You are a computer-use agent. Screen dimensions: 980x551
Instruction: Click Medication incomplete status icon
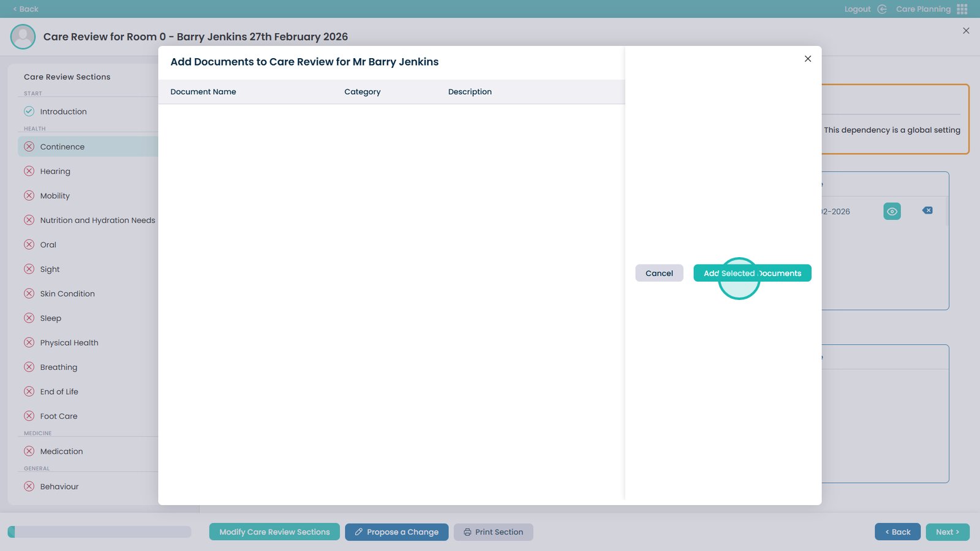pos(29,451)
